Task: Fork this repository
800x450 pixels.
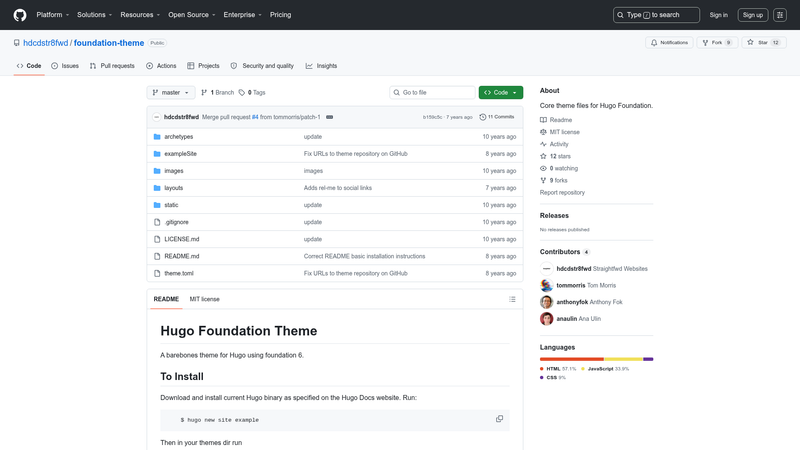Action: pos(717,42)
